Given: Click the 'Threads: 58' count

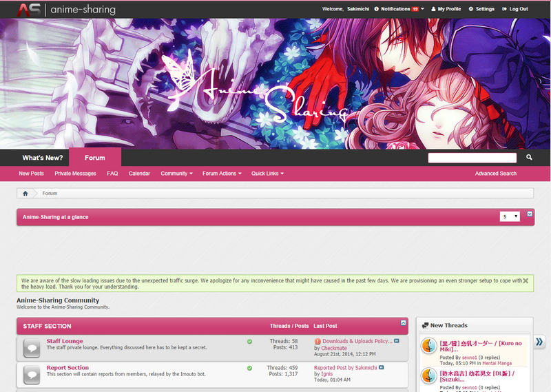Looking at the screenshot, I should [x=284, y=341].
